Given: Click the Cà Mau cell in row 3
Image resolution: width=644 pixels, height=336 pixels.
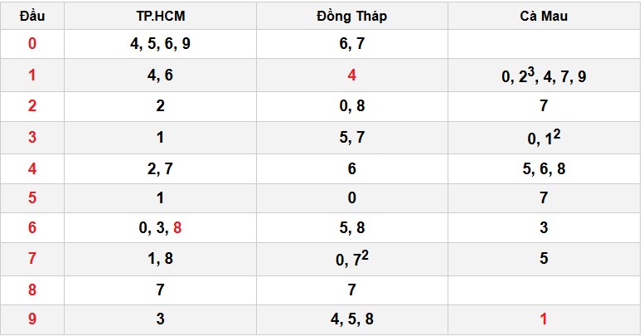Looking at the screenshot, I should (x=544, y=138).
